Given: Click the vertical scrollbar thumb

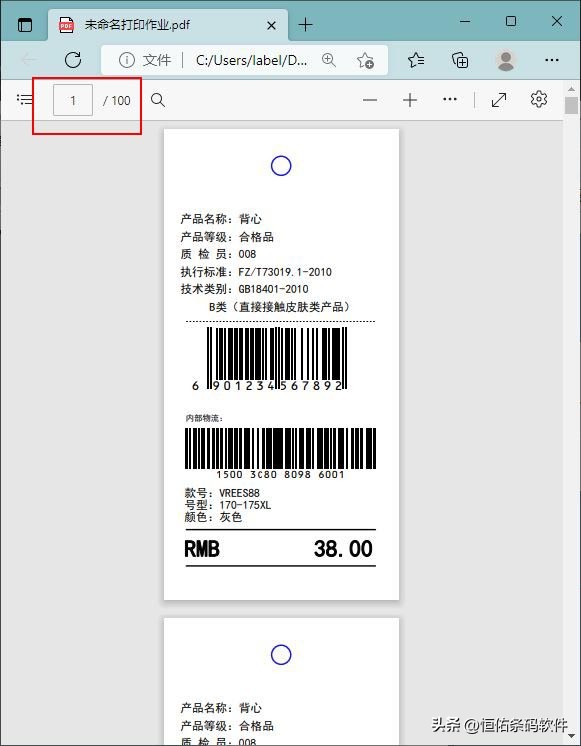Looking at the screenshot, I should [x=571, y=106].
